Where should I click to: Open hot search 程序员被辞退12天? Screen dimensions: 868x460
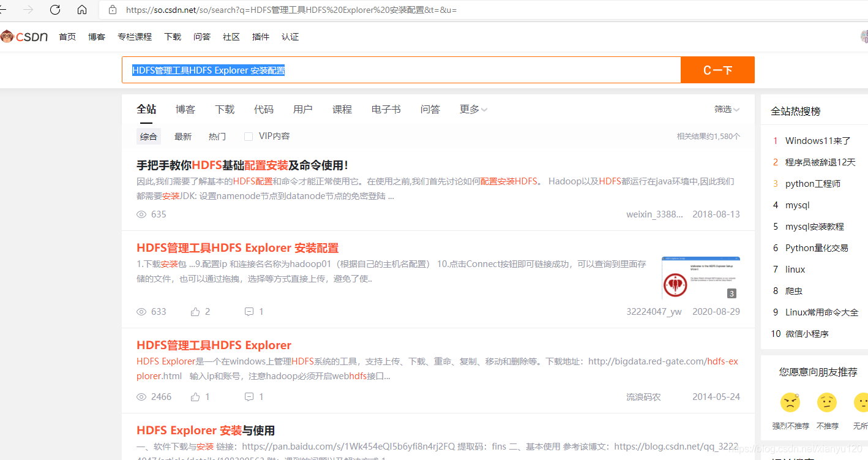tap(820, 162)
